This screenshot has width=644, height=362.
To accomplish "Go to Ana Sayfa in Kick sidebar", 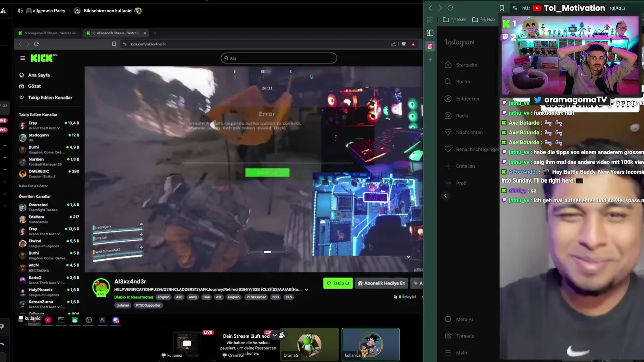I will [x=39, y=75].
